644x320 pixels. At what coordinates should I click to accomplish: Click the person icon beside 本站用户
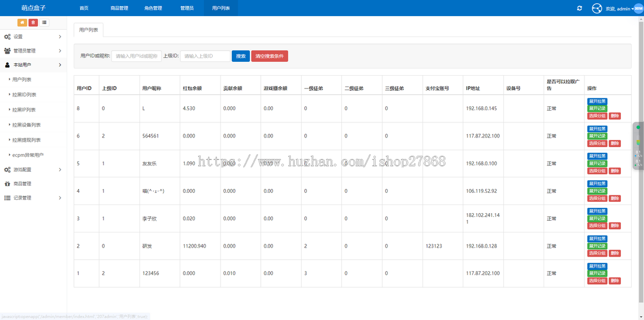(7, 65)
